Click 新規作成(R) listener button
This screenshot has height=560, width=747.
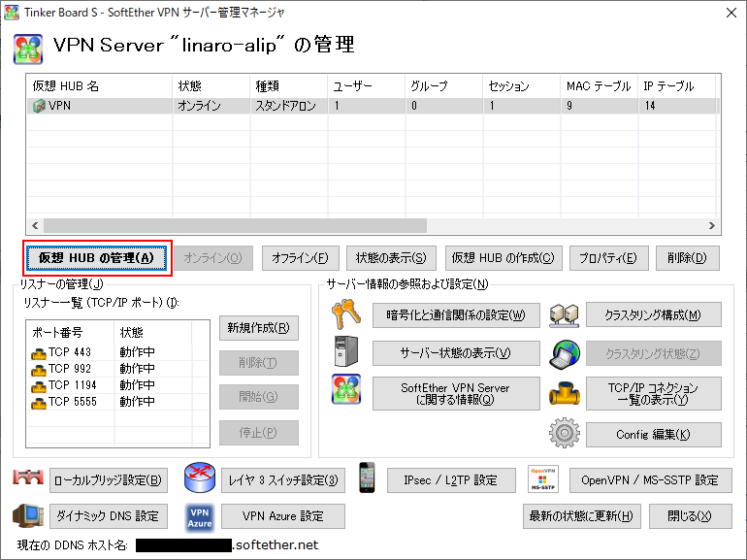coord(259,328)
